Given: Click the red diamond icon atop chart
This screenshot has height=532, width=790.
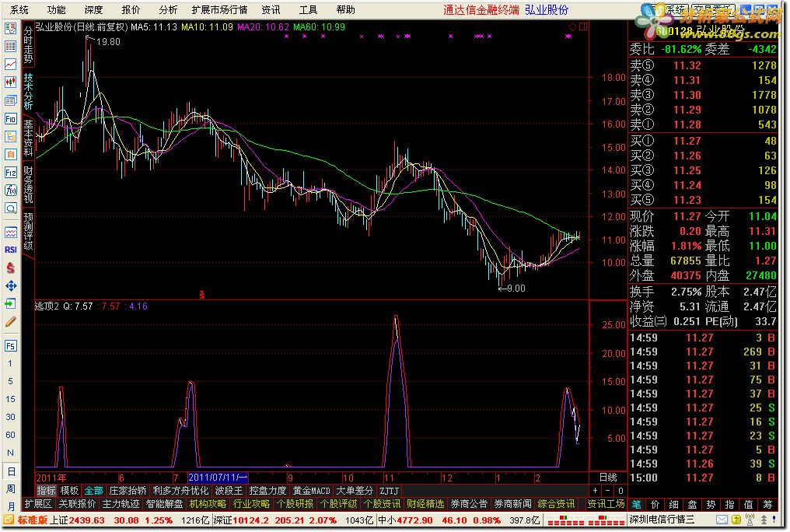Looking at the screenshot, I should coord(572,26).
